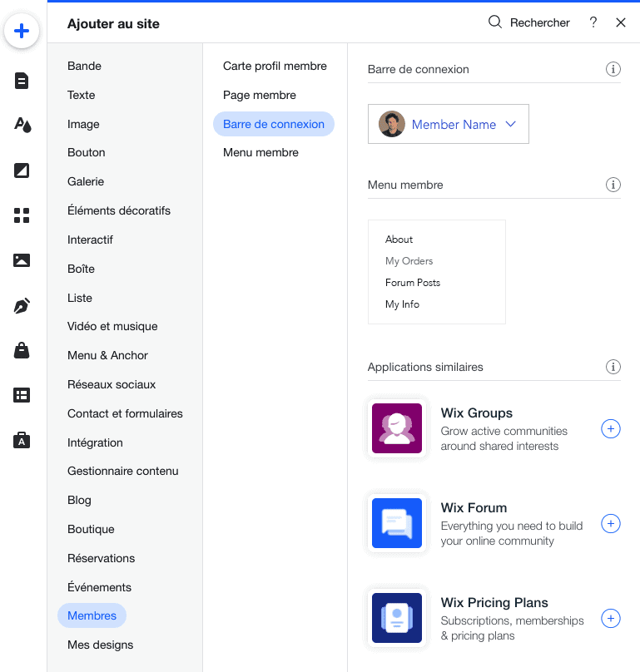Click the Wix Groups title

[477, 413]
